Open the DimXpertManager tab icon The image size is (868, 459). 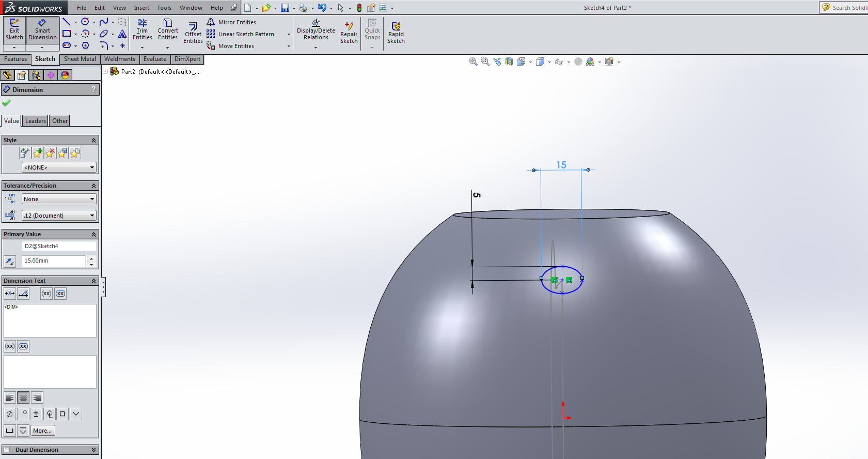[51, 75]
